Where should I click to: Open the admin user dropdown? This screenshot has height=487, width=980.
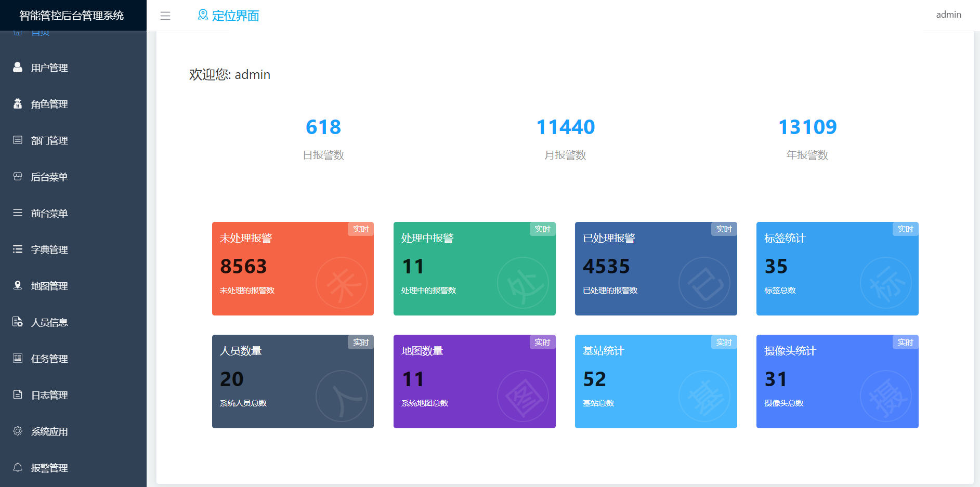coord(948,15)
